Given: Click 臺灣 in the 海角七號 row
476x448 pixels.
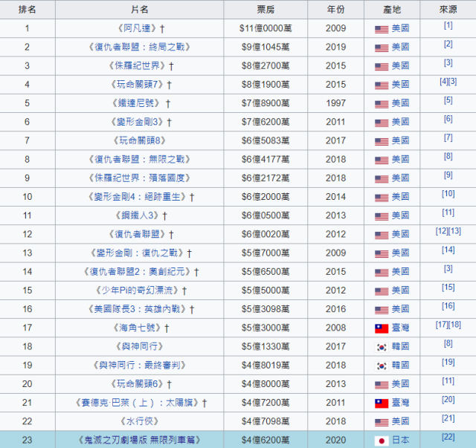Looking at the screenshot, I should point(400,328).
